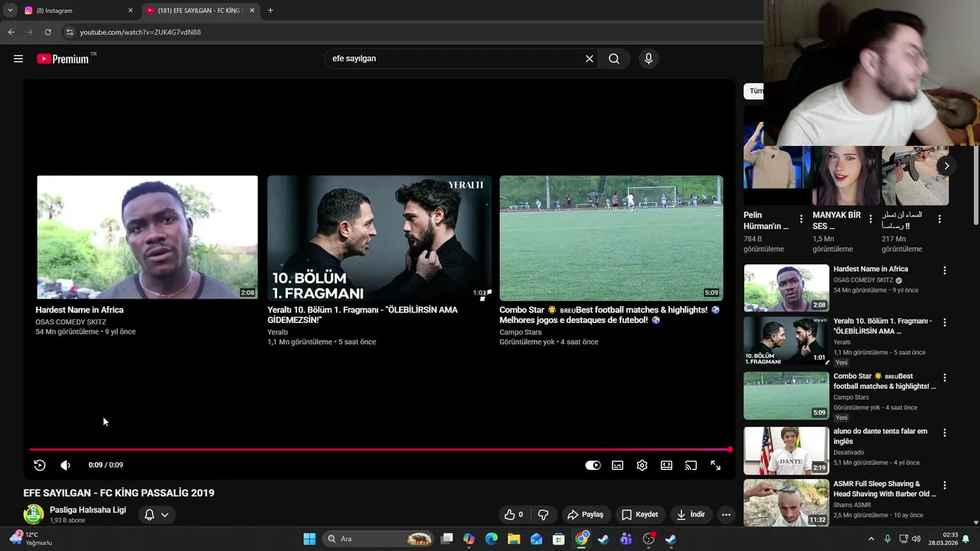Close the Instagram tab
Image resolution: width=980 pixels, height=551 pixels.
pos(130,11)
